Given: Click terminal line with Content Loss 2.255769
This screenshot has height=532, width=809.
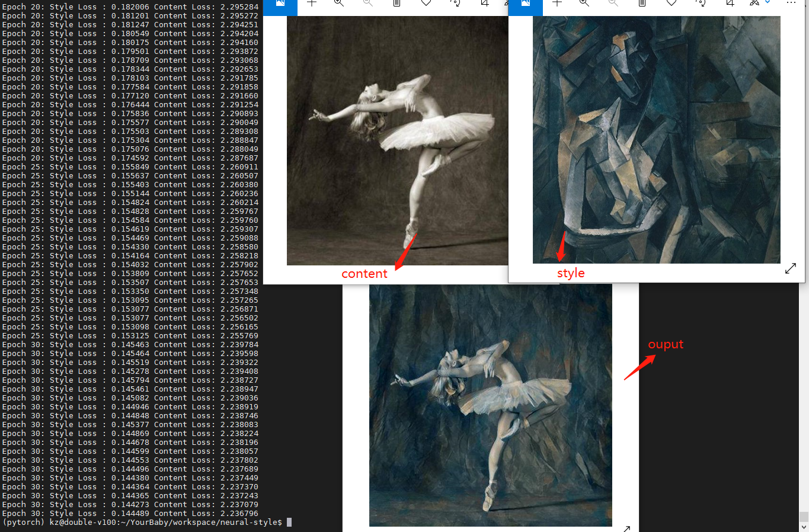Looking at the screenshot, I should point(130,336).
